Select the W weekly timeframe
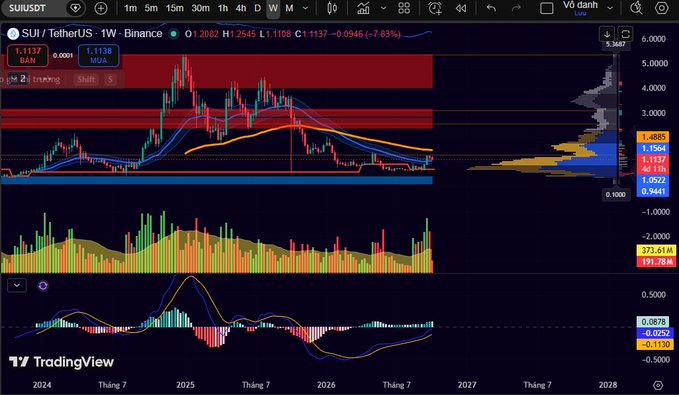Viewport: 679px width, 395px height. pyautogui.click(x=273, y=8)
